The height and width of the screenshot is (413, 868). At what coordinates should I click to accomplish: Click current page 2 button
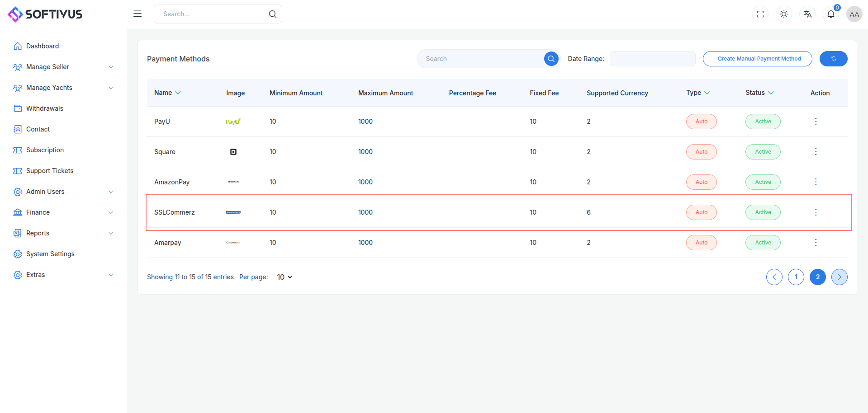coord(818,277)
